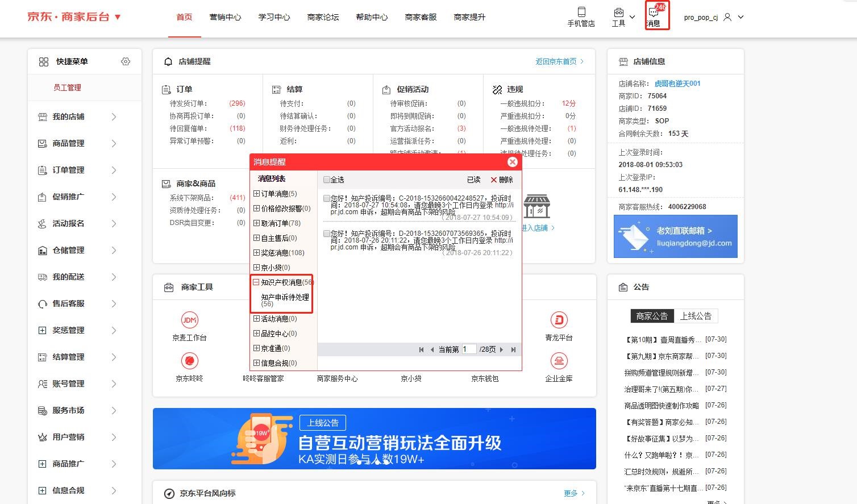This screenshot has height=504, width=857.
Task: Tick the 全选 checkbox
Action: (327, 180)
